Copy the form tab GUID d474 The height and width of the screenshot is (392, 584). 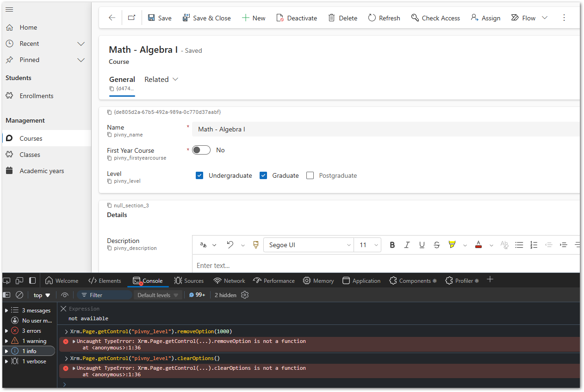112,88
